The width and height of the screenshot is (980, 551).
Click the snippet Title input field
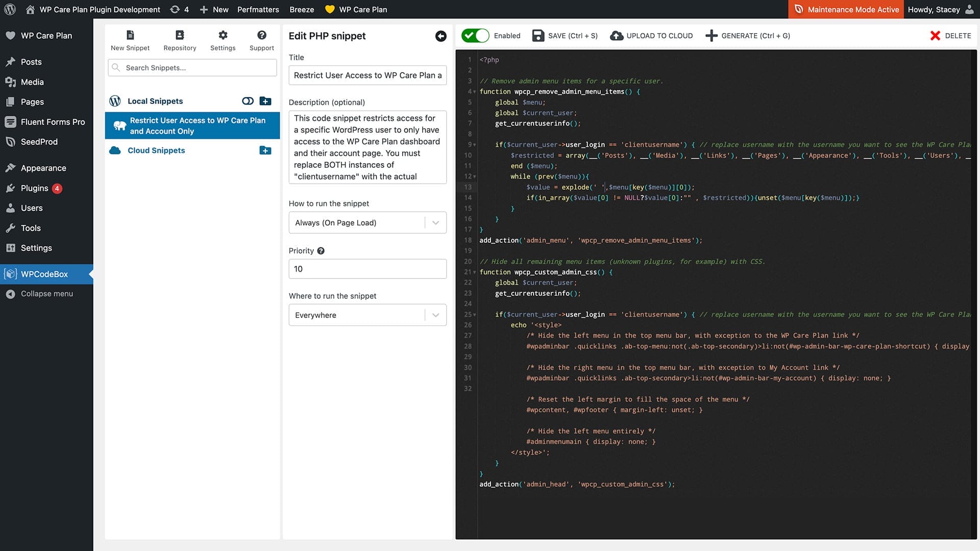(x=367, y=75)
